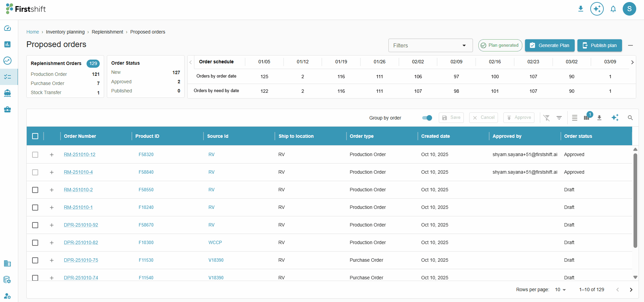Click the AI sparkle icon in table toolbar
The height and width of the screenshot is (302, 644).
(x=615, y=117)
